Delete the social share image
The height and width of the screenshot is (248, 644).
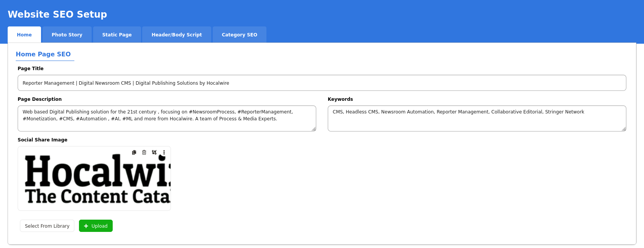[144, 152]
